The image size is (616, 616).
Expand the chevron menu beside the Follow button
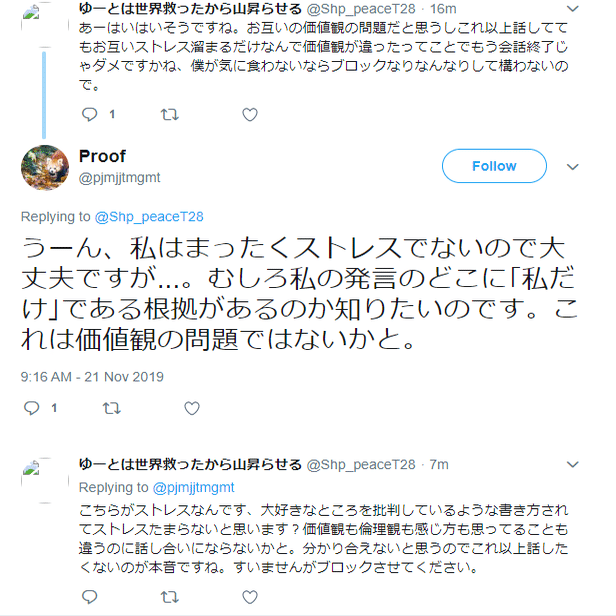573,166
